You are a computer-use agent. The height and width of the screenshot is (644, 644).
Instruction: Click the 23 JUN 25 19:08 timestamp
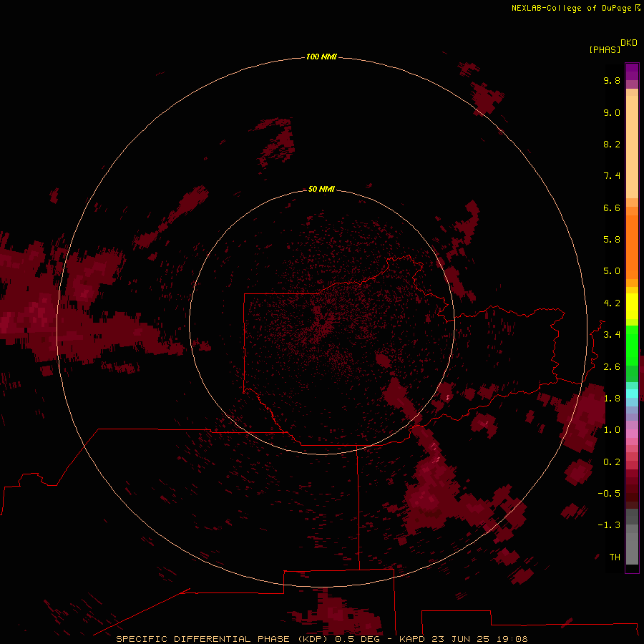click(479, 639)
